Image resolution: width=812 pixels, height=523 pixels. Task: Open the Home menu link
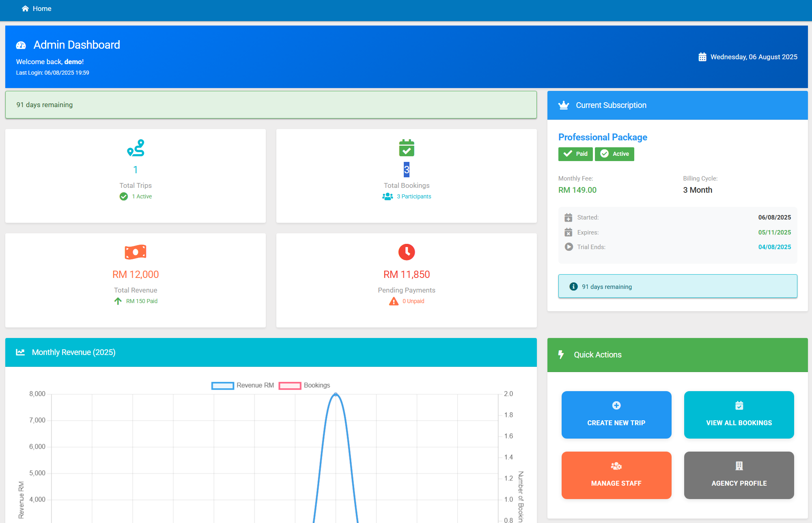(x=42, y=9)
